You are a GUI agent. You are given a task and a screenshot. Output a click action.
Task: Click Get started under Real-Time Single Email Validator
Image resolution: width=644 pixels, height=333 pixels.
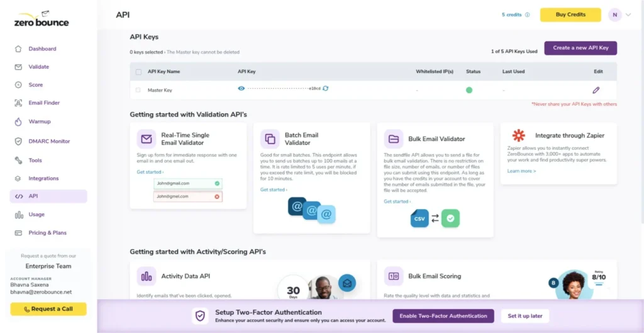click(150, 172)
